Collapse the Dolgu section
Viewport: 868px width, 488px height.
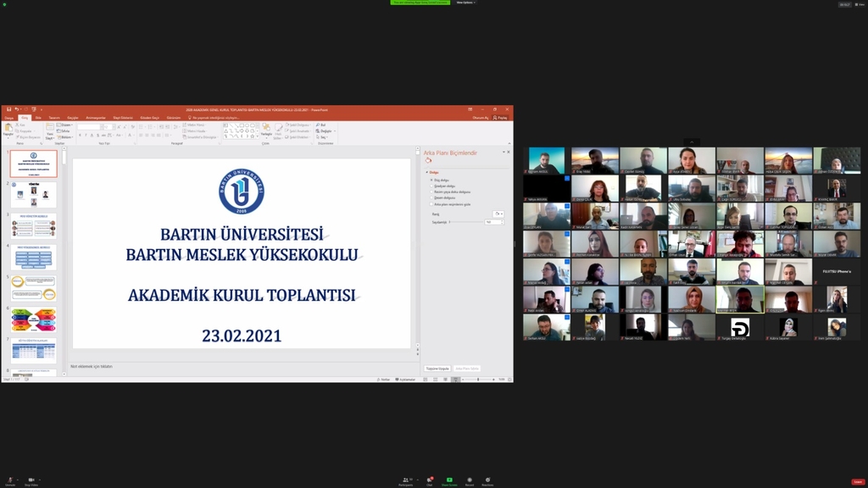click(x=427, y=172)
